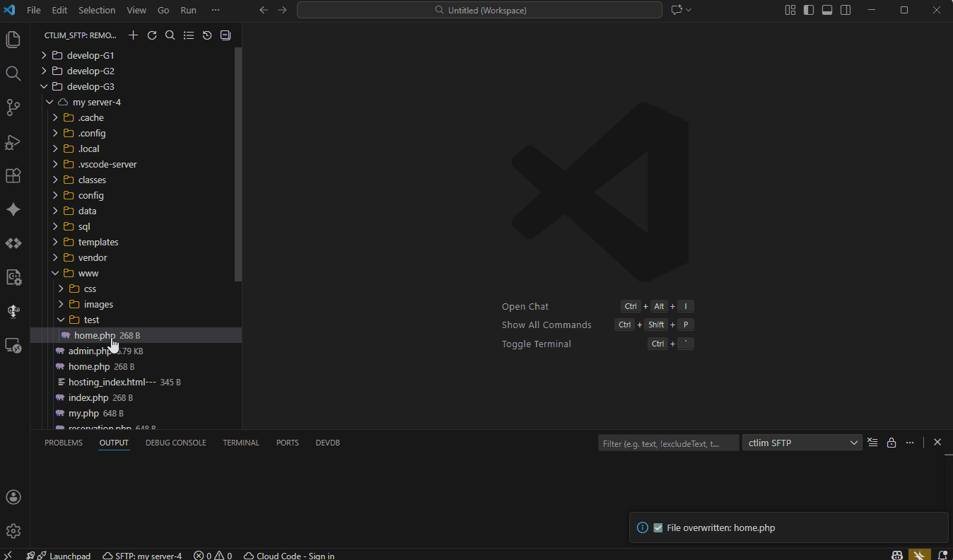Toggle the checkbox in the home.php overwrite notification
The image size is (953, 560).
[x=658, y=527]
